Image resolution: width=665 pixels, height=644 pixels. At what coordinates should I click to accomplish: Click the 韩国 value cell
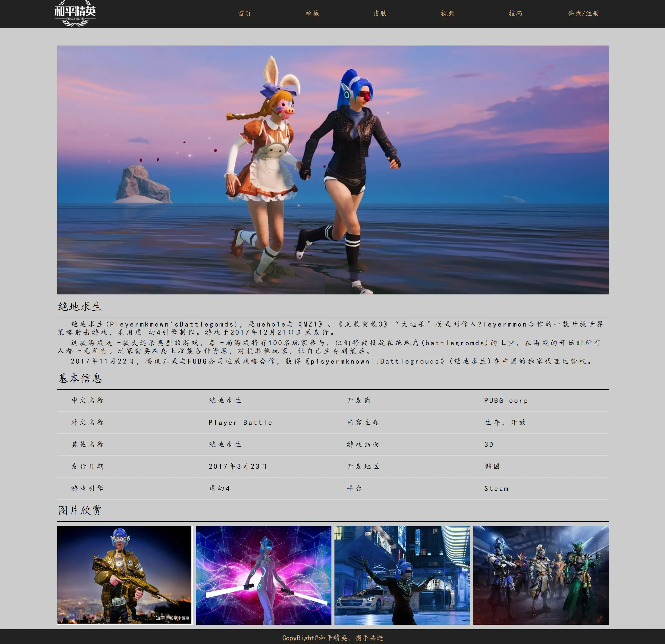coord(492,467)
